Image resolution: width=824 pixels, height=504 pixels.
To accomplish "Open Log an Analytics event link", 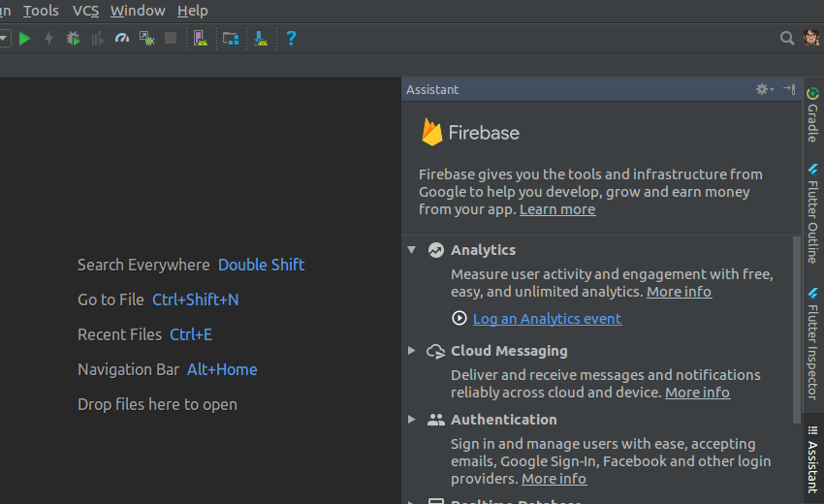I will point(547,319).
